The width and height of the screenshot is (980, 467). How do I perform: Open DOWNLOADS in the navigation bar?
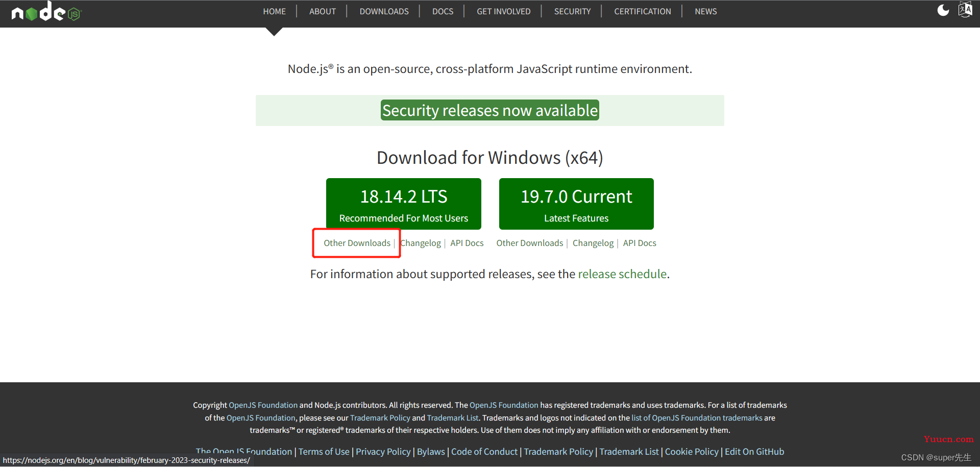click(x=384, y=11)
